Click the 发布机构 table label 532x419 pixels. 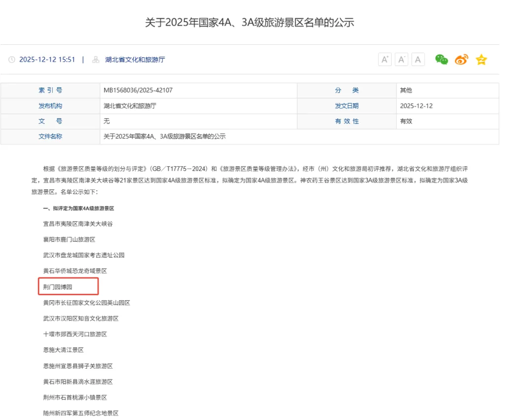[x=50, y=105]
